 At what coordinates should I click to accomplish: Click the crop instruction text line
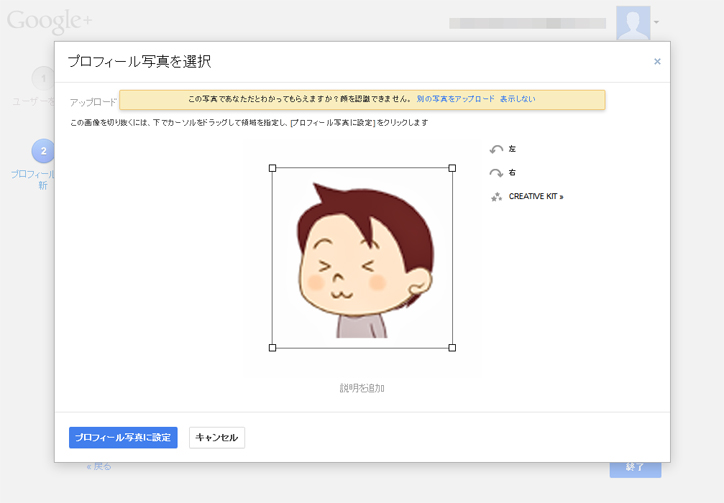pos(249,123)
